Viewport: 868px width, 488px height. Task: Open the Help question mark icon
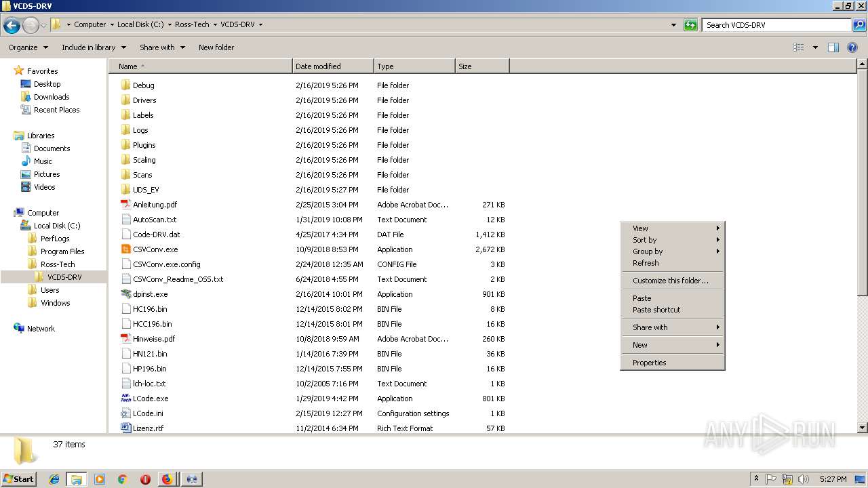coord(853,47)
